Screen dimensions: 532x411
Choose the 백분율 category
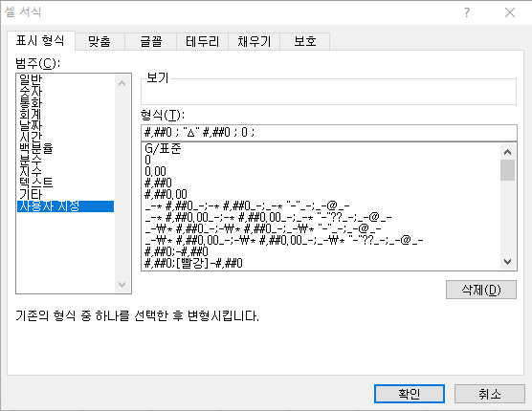[65, 149]
